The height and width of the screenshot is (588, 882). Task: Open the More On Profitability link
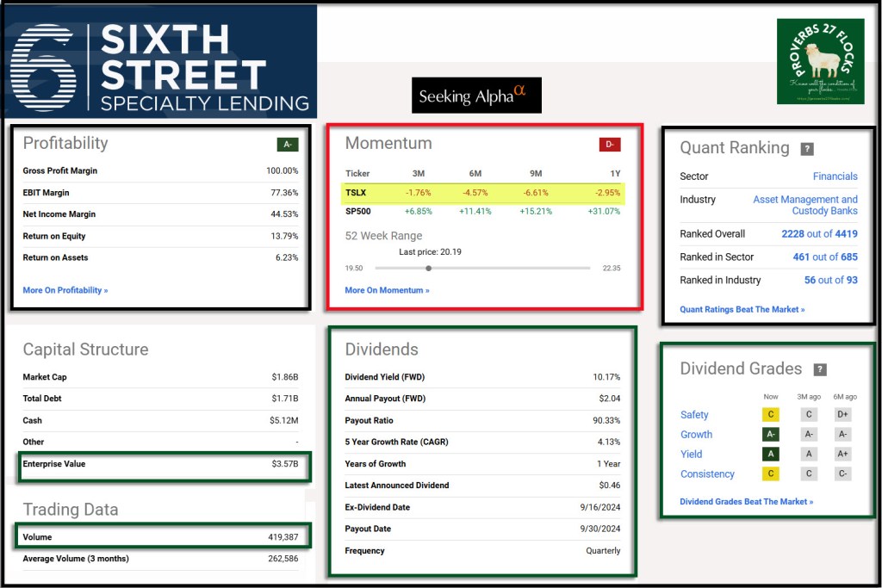[x=65, y=290]
